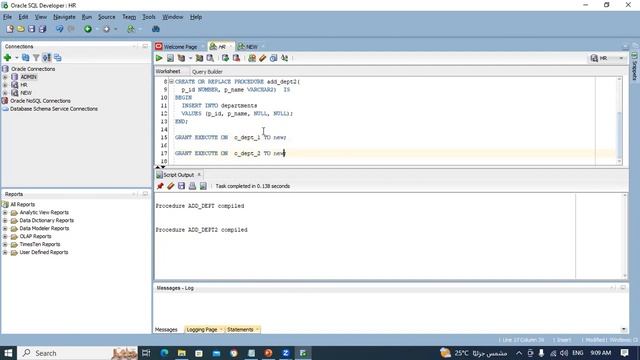Select the Messages log tab

coord(166,329)
